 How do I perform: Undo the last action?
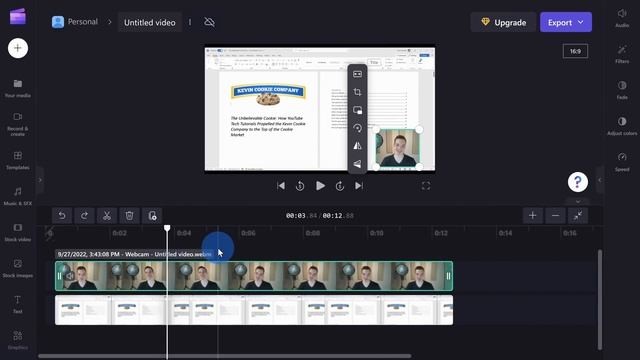tap(62, 216)
